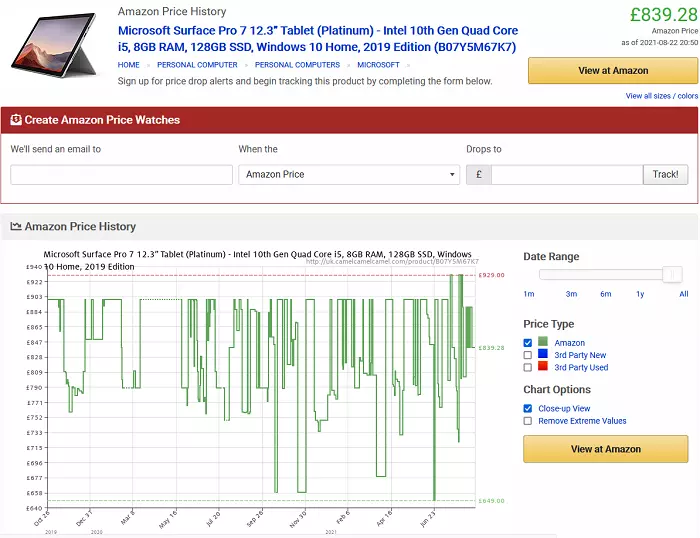Viewport: 700px width, 538px height.
Task: Enable 3rd Party Used checkbox
Action: pos(528,367)
